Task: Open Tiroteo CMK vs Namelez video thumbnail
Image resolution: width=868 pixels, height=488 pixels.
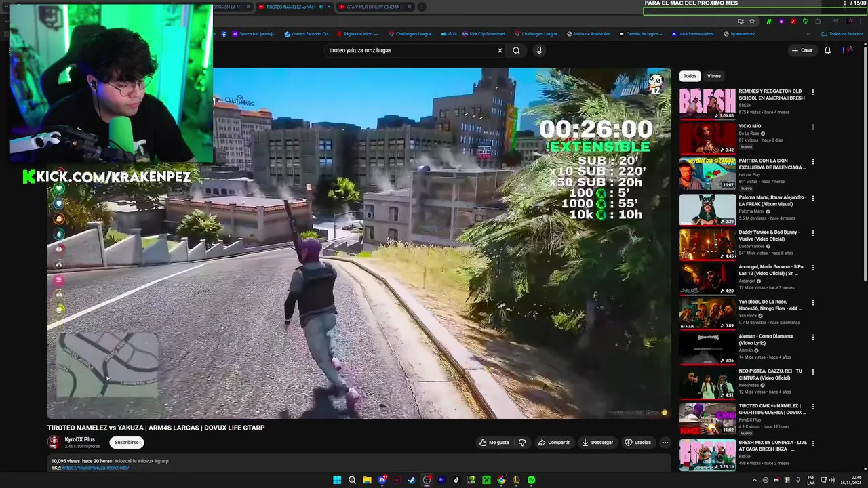Action: click(x=707, y=418)
